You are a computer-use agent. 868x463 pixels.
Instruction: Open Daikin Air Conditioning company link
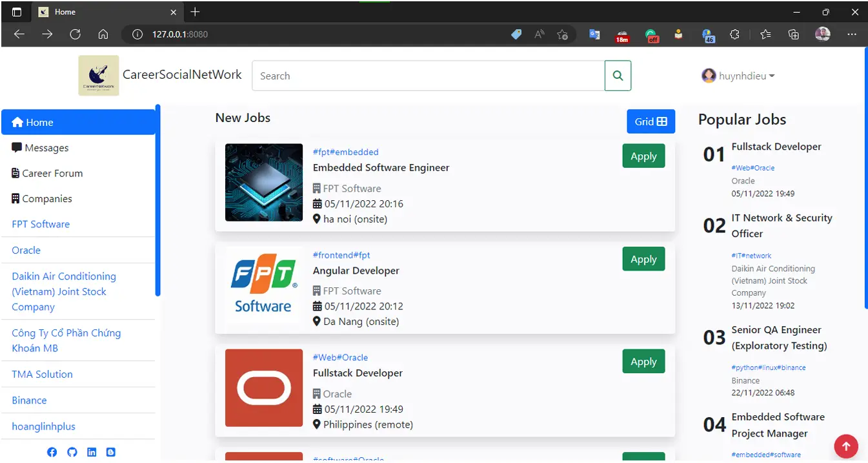[64, 291]
